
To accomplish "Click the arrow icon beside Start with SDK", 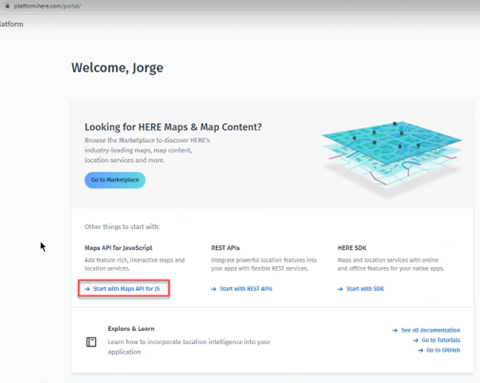I will [x=340, y=289].
